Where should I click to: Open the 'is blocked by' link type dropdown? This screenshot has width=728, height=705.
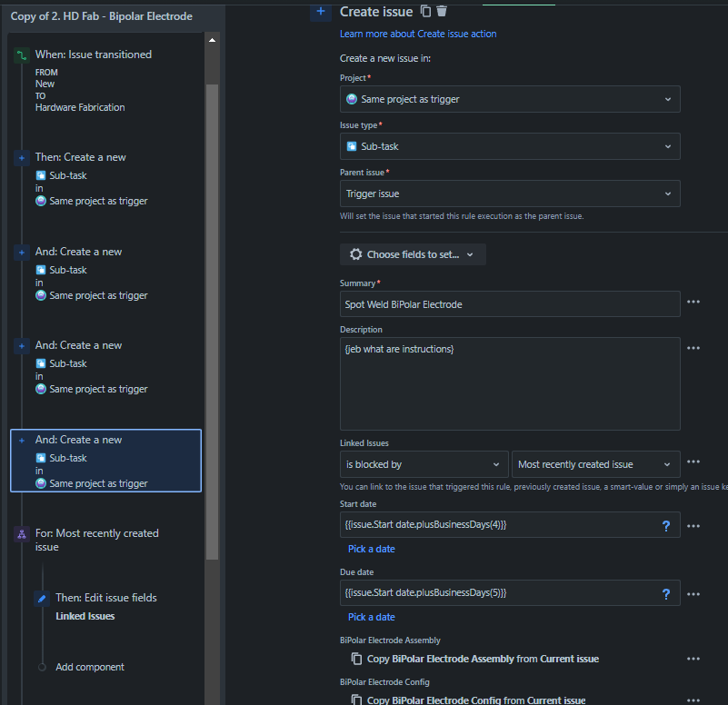(x=424, y=464)
